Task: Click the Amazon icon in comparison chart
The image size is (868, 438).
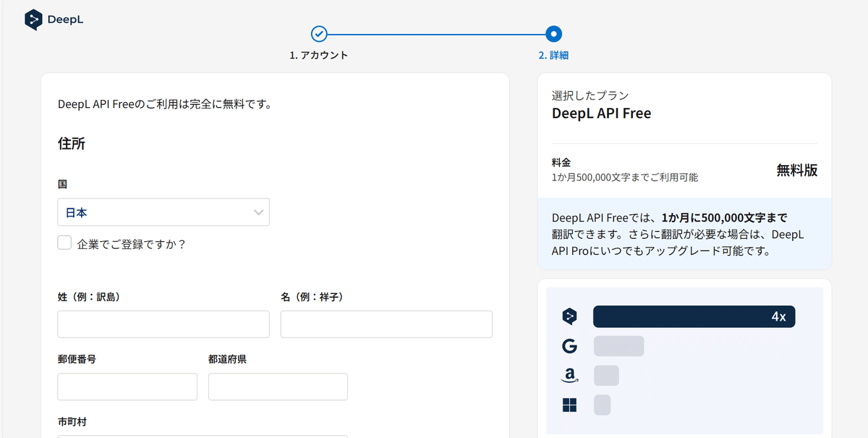Action: coord(570,375)
